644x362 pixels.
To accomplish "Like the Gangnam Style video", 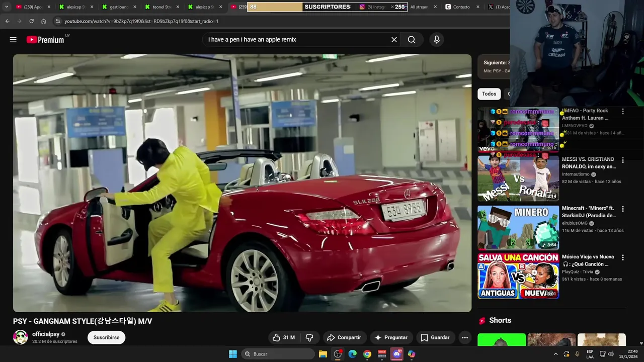I will [283, 337].
